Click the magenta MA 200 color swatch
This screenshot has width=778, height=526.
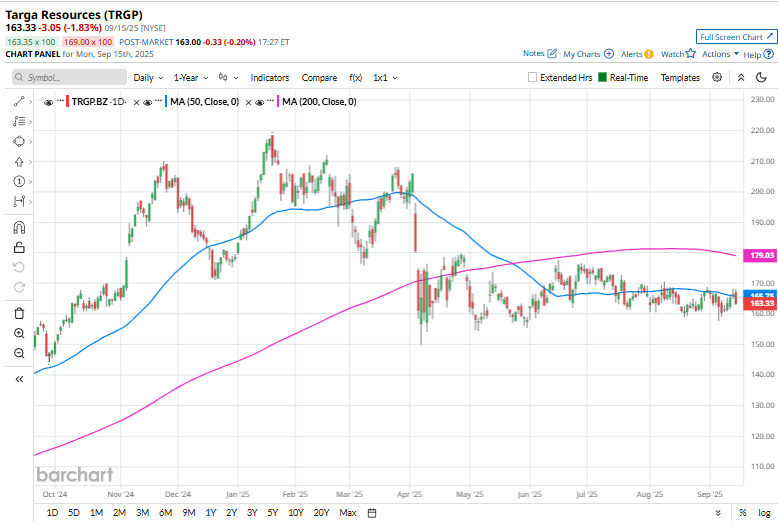(x=278, y=102)
